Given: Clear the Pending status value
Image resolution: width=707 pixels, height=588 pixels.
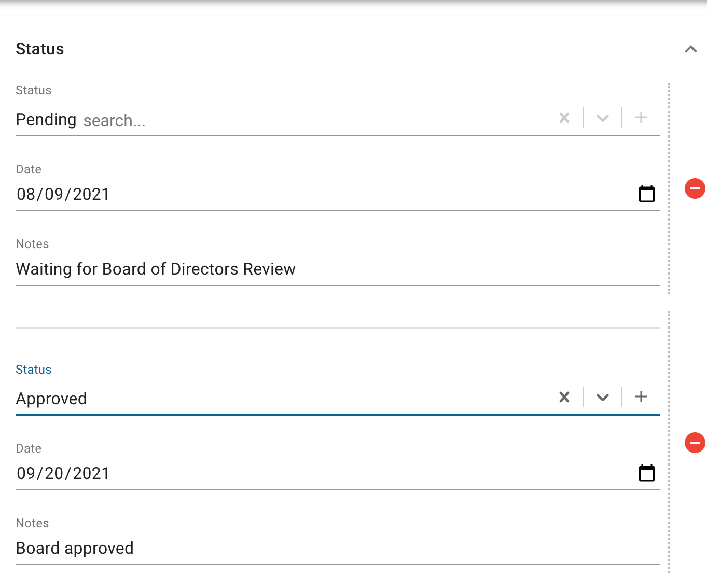Looking at the screenshot, I should click(564, 118).
